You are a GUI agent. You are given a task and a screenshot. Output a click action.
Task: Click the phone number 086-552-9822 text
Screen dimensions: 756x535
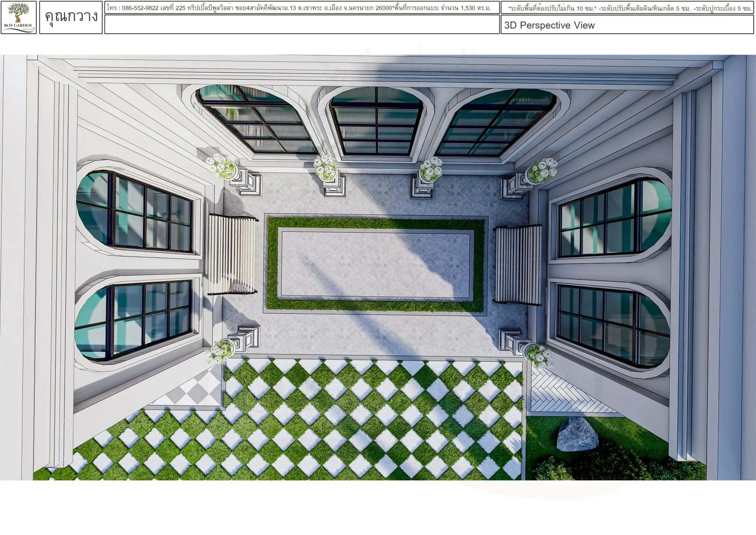(140, 8)
